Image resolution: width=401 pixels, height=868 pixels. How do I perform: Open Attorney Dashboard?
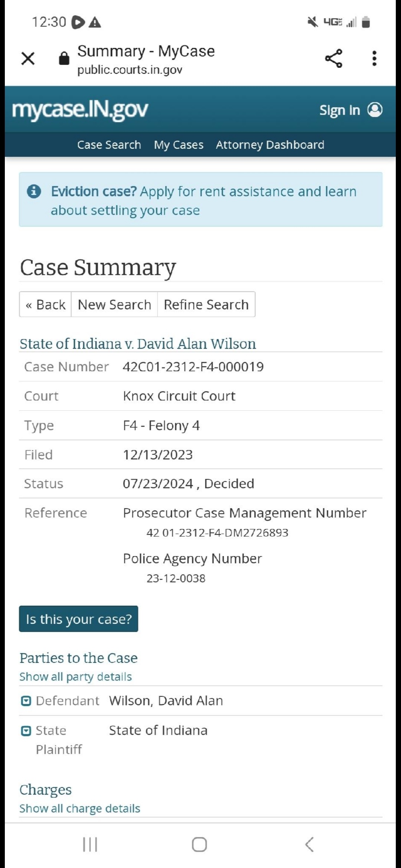click(270, 145)
